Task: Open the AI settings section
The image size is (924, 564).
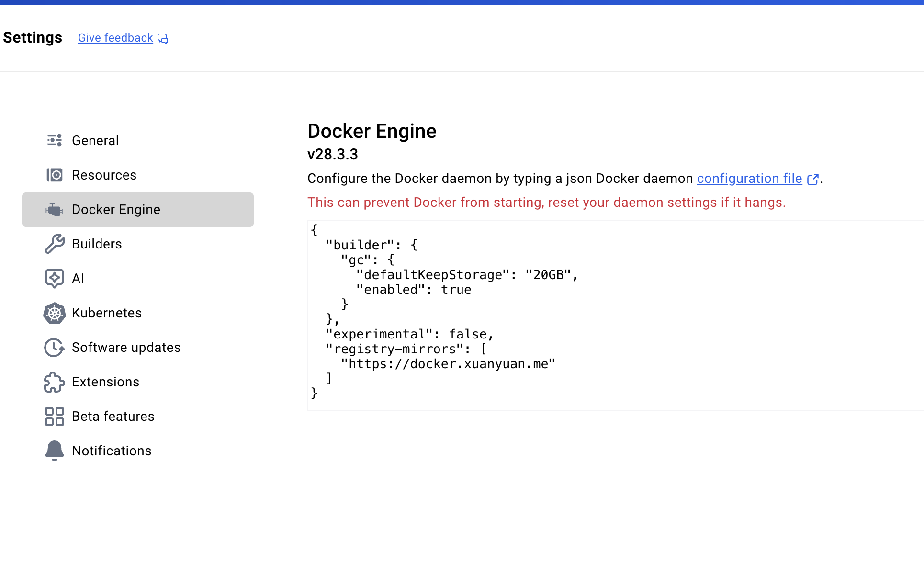Action: point(138,279)
